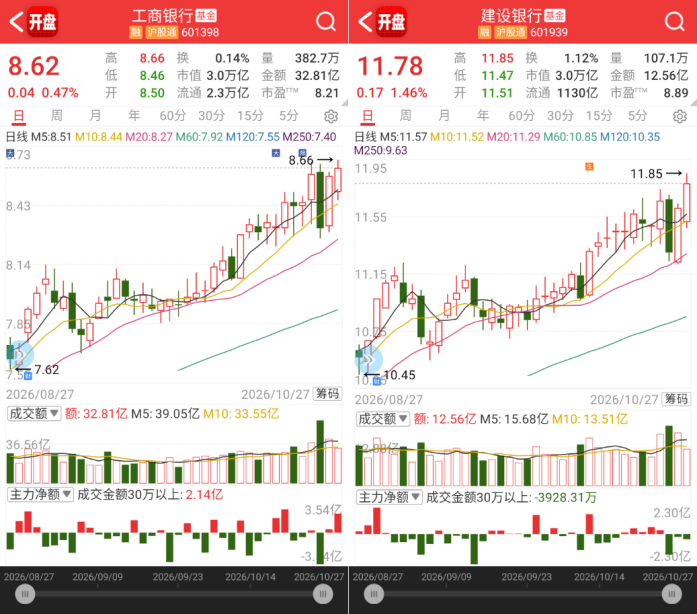Tap 工商银行 stock title
Image resolution: width=697 pixels, height=614 pixels.
[x=162, y=16]
